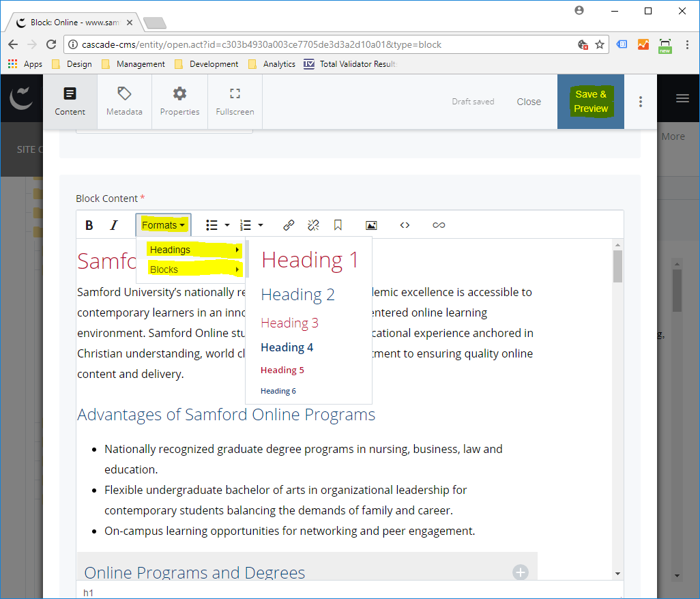Open a new browser tab

click(155, 23)
